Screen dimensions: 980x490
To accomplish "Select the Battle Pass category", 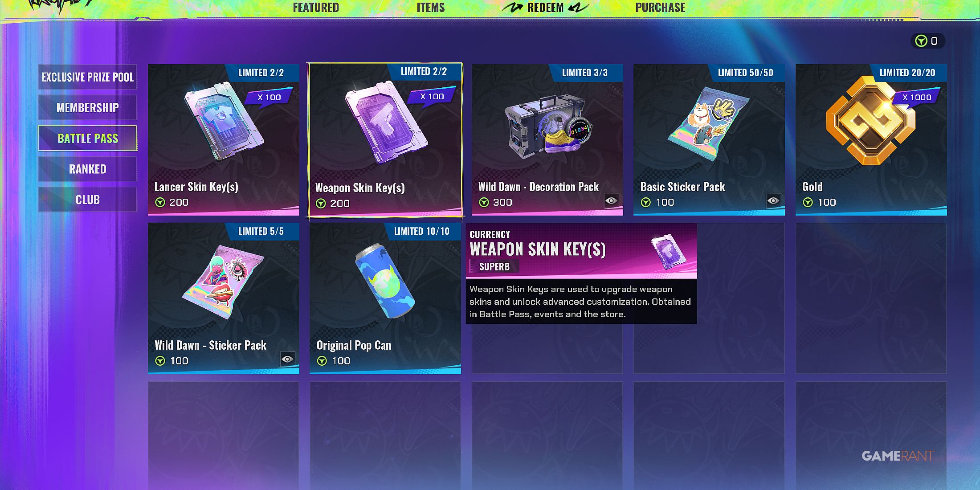I will (x=88, y=138).
